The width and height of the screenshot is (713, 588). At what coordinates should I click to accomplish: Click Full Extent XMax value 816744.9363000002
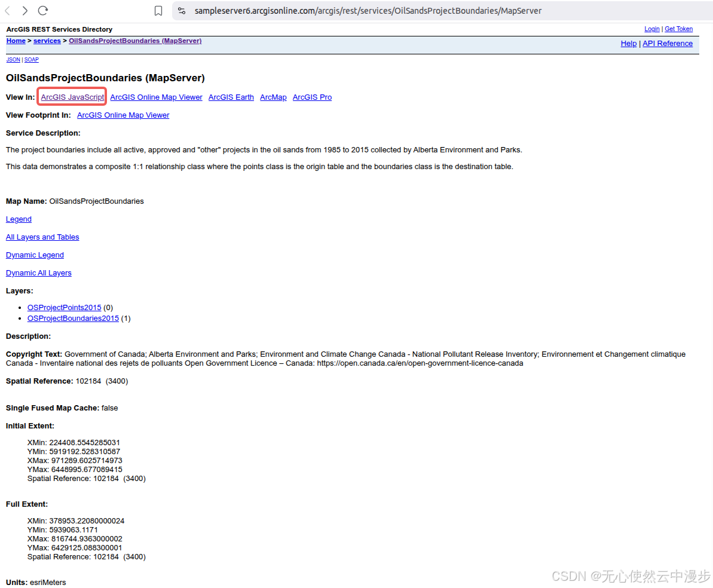tap(87, 540)
